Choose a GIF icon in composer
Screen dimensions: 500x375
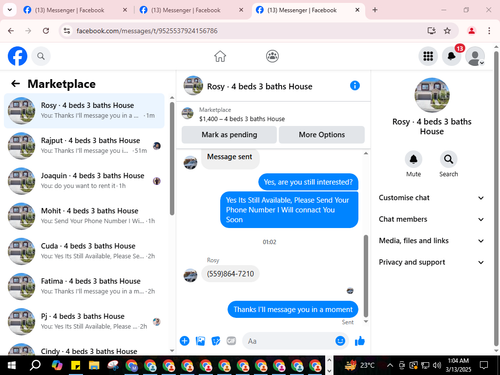(x=231, y=341)
